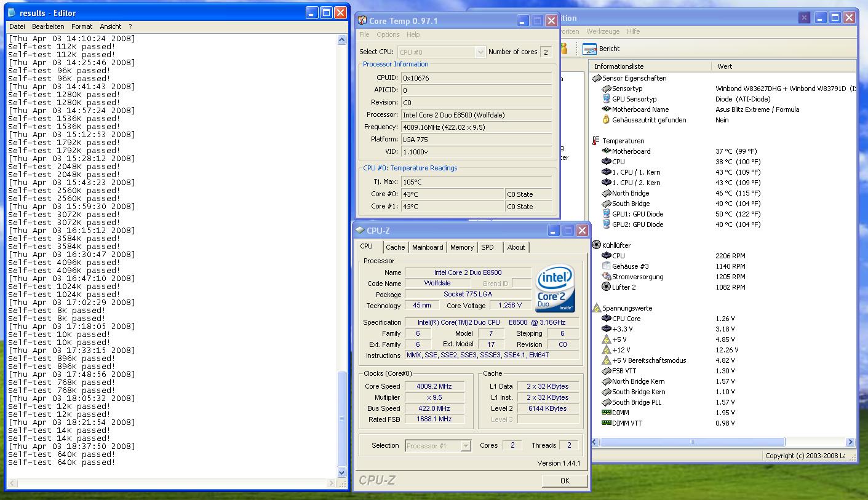This screenshot has width=868, height=500.
Task: Select the Sensor Eigenschaften group icon
Action: pyautogui.click(x=595, y=78)
